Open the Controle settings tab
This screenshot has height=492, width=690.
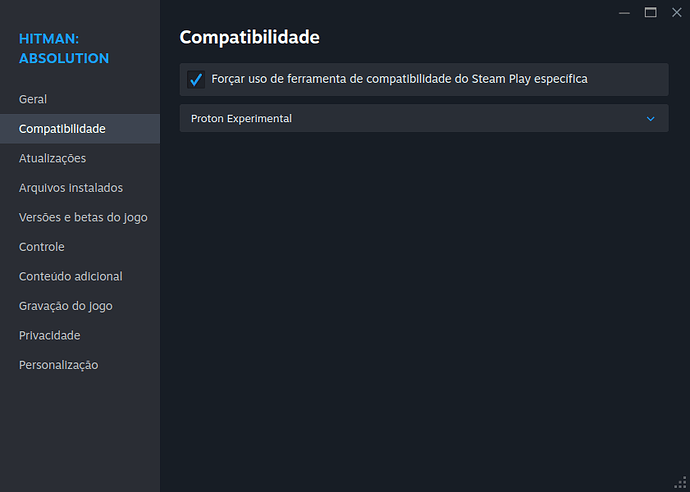[x=80, y=246]
